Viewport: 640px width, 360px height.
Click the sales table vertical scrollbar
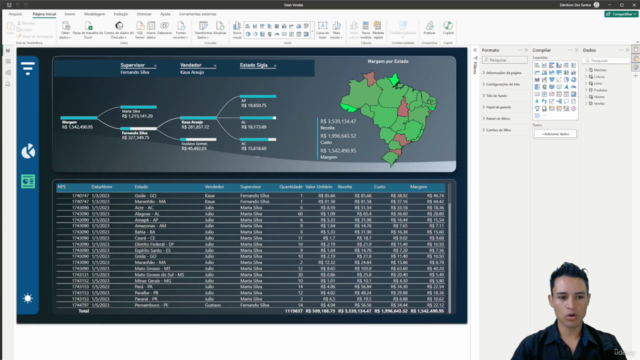pyautogui.click(x=450, y=248)
